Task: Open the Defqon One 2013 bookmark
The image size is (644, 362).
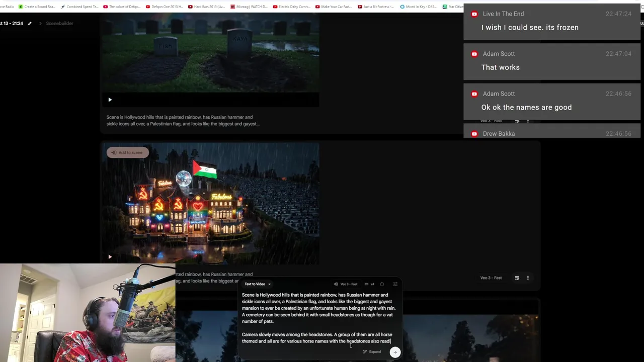Action: pyautogui.click(x=165, y=7)
